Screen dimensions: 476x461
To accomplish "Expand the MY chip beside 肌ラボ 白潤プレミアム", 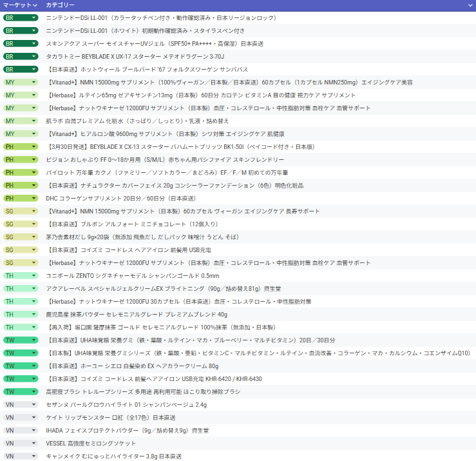I will point(21,121).
